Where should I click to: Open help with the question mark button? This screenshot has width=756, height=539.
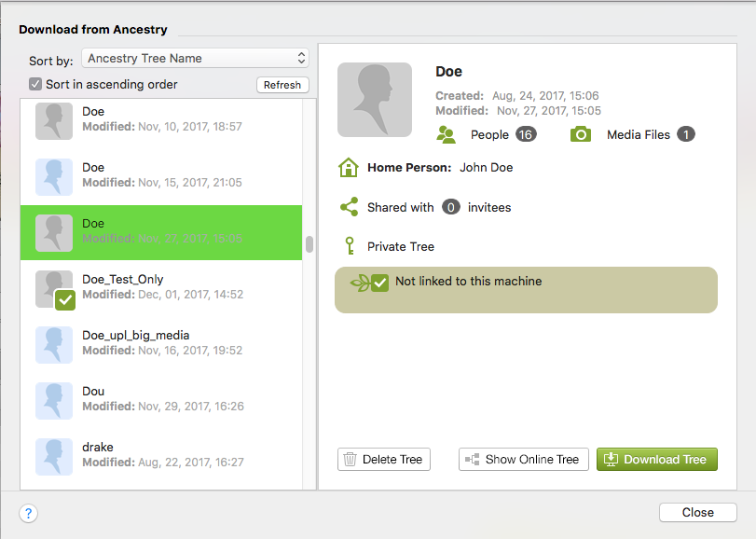[29, 514]
